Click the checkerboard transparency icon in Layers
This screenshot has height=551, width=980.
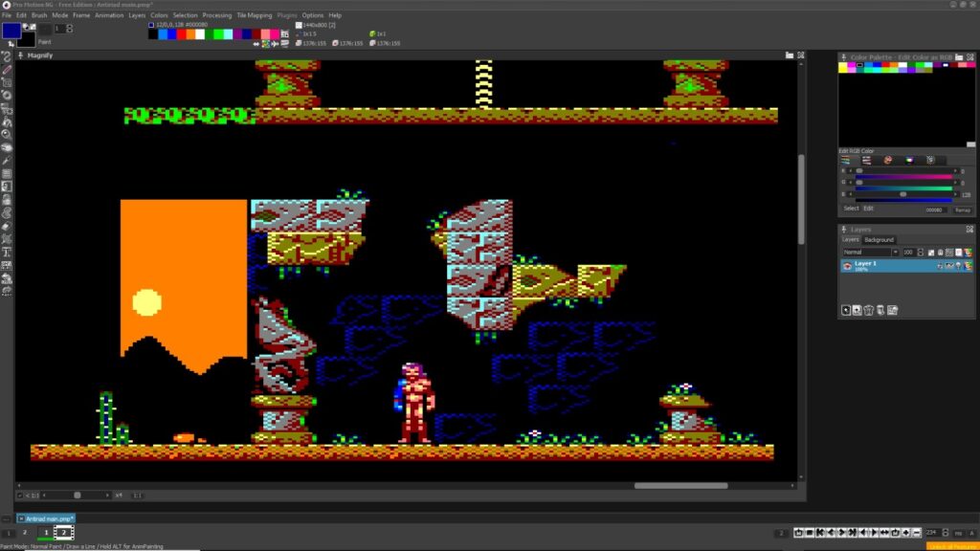(949, 253)
